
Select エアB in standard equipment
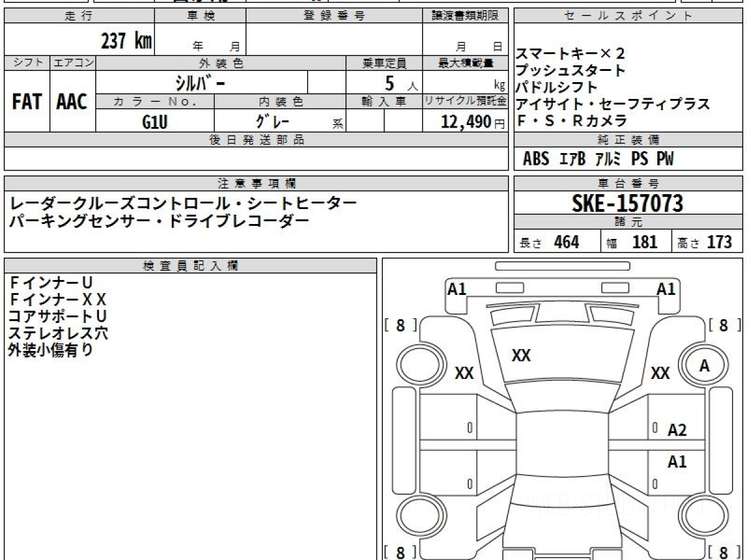tap(572, 159)
